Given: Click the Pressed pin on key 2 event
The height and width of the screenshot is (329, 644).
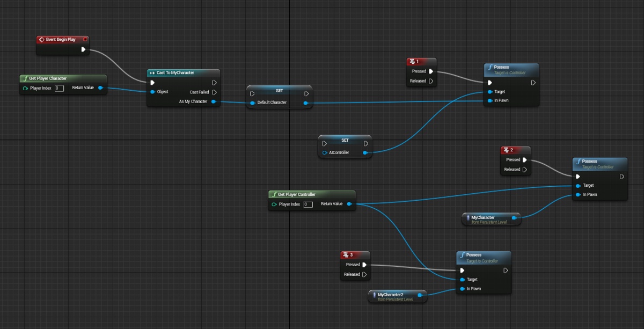Looking at the screenshot, I should point(525,159).
